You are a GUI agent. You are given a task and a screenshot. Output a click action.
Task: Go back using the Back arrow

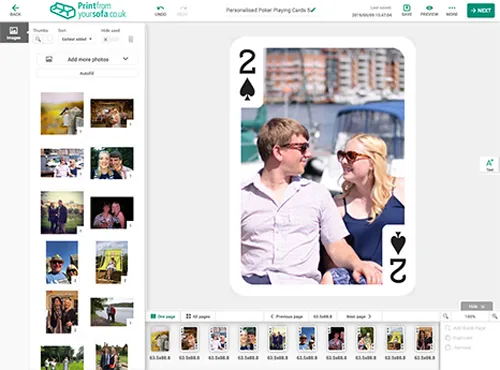coord(15,10)
